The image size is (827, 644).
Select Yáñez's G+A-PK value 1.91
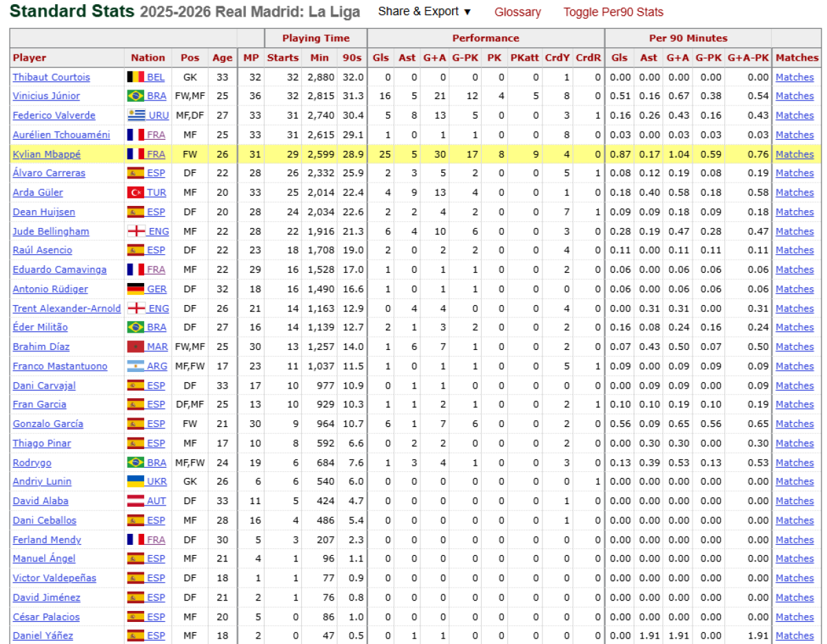(758, 636)
